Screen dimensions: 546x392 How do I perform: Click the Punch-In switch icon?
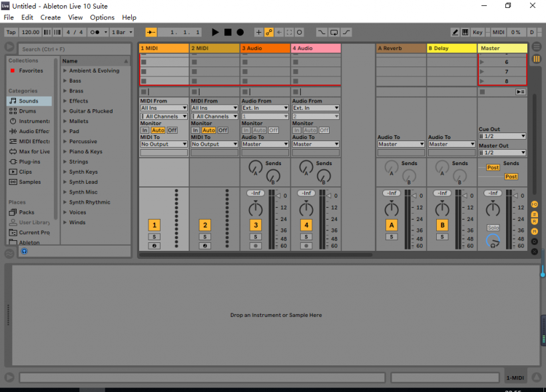click(x=322, y=32)
